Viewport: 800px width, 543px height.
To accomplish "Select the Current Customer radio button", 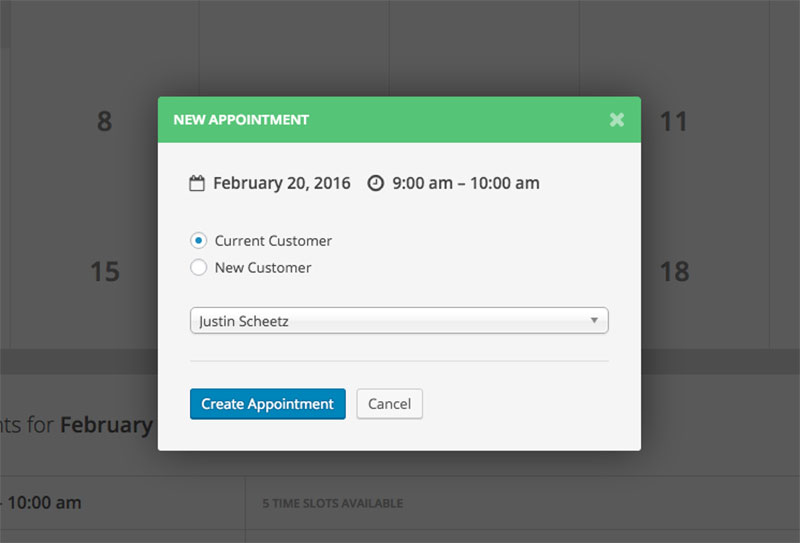I will [x=198, y=240].
